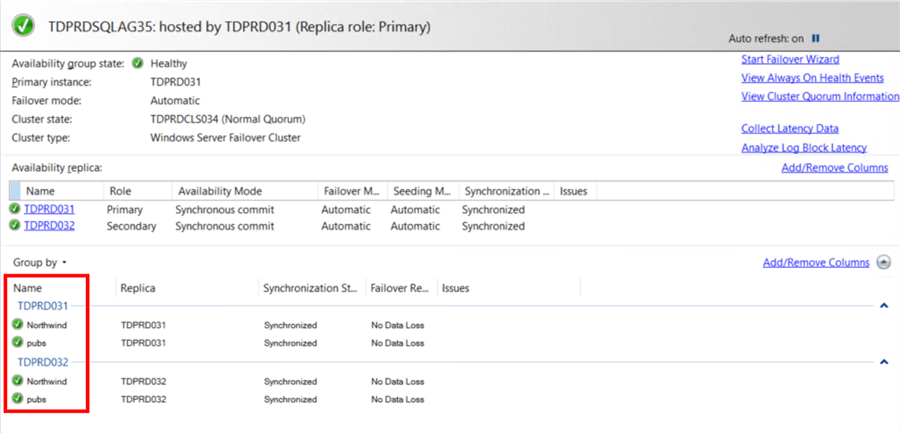Click View Cluster Quorum Information link

820,97
